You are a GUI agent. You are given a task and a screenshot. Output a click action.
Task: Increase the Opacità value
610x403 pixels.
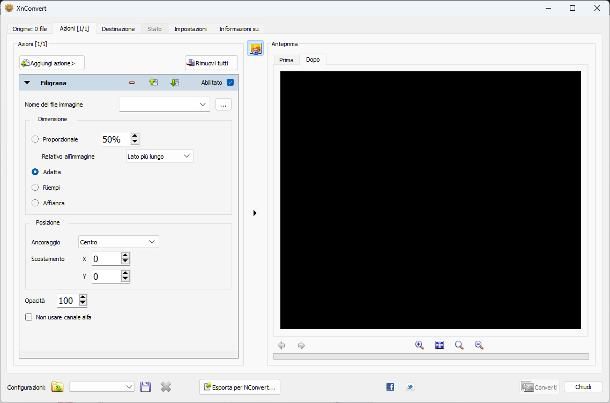click(x=82, y=297)
